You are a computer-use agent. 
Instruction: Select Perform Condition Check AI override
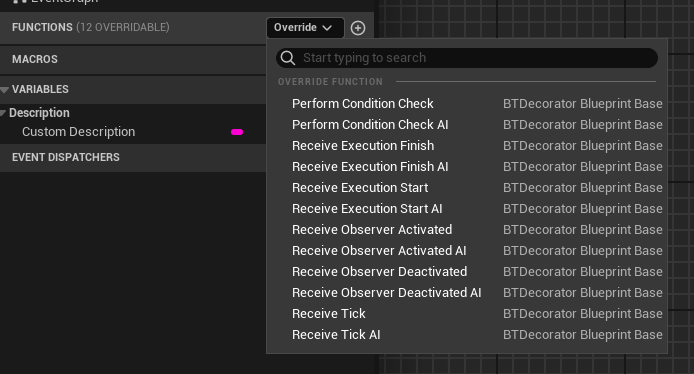[x=467, y=125]
